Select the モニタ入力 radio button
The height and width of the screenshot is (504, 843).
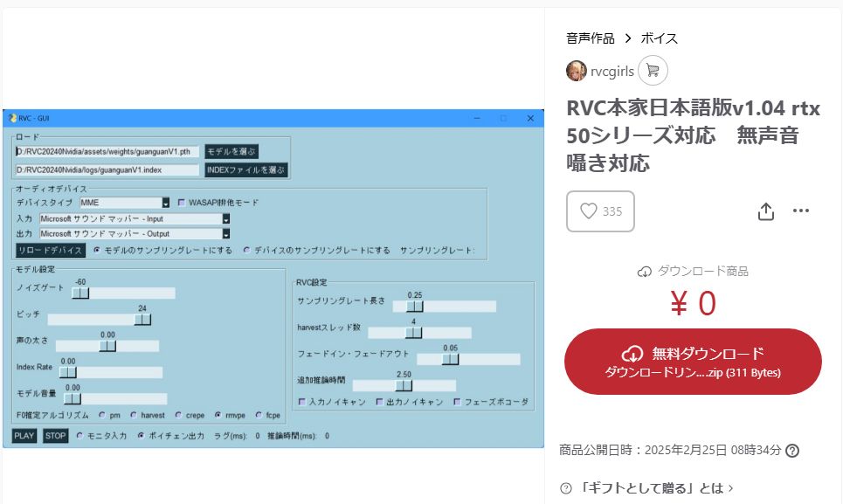79,435
